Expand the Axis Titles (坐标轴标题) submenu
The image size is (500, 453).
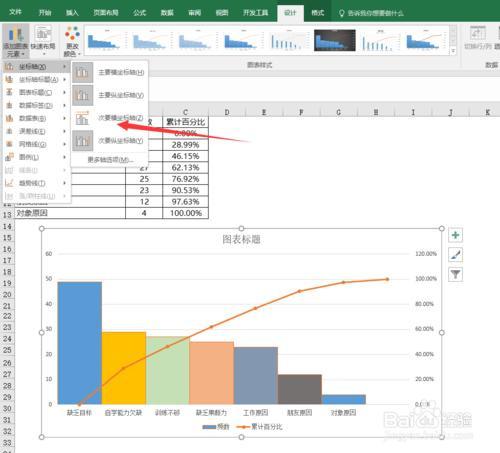point(36,79)
